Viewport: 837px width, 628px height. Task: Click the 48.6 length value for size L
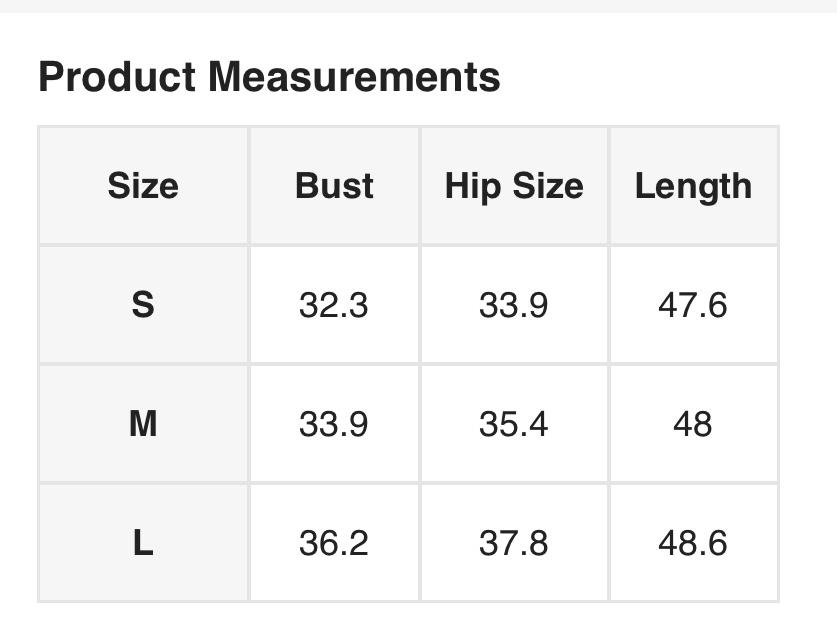[693, 543]
